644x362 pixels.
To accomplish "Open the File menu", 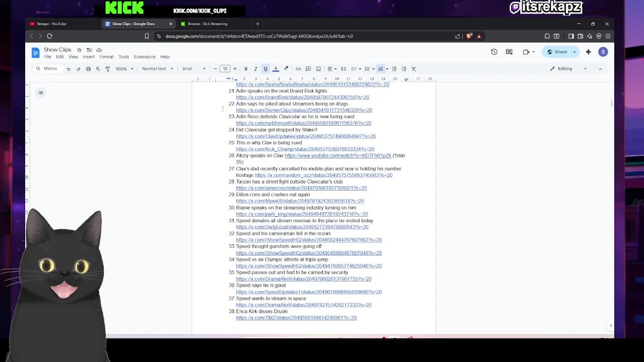I will (47, 57).
